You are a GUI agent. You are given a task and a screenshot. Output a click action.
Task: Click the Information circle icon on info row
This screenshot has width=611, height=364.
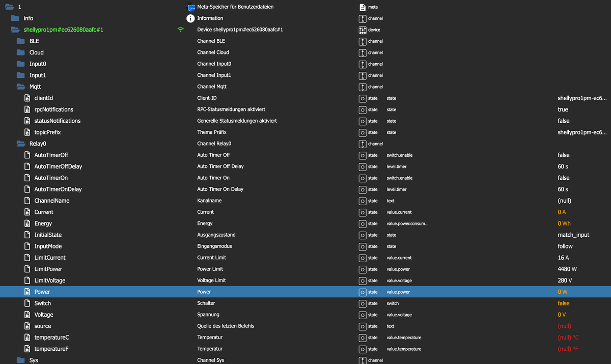click(x=191, y=18)
